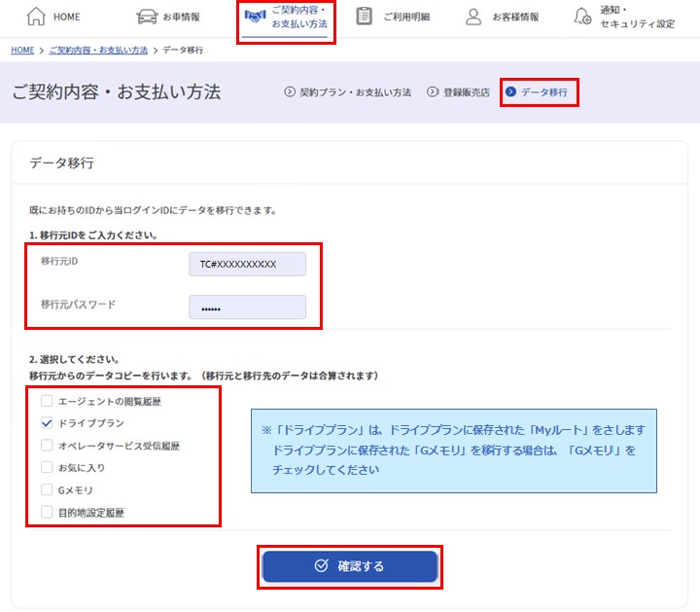The height and width of the screenshot is (612, 700).
Task: Check the Gメモリ checkbox
Action: pos(47,489)
